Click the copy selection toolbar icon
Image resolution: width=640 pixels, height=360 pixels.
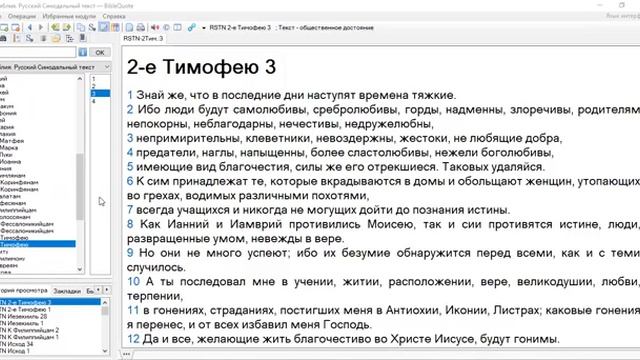(81, 27)
